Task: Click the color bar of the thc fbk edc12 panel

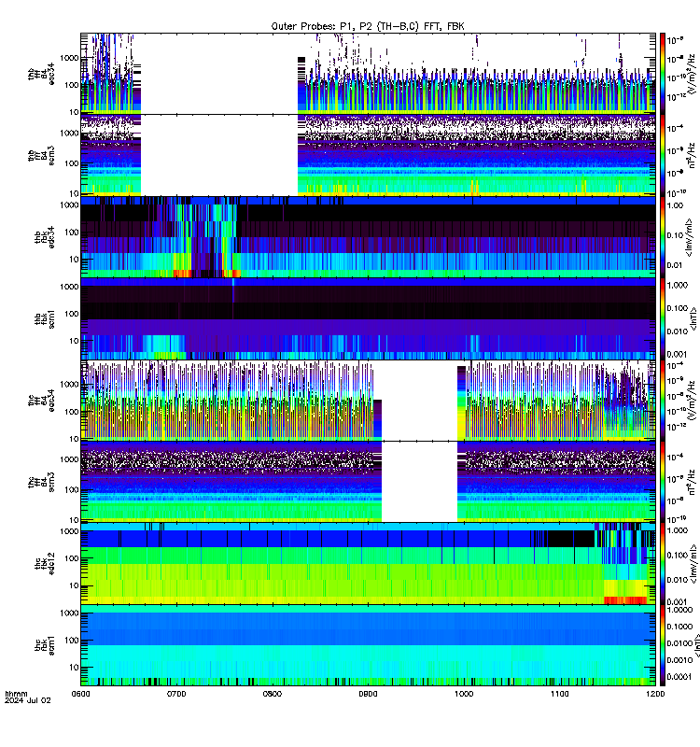Action: (663, 564)
